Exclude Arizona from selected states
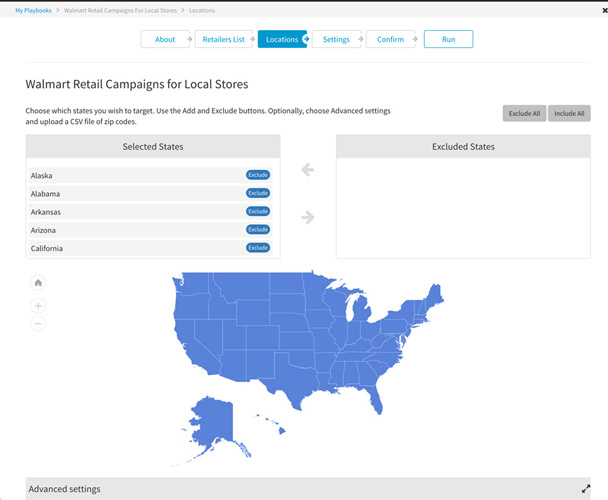Image resolution: width=608 pixels, height=500 pixels. coord(258,230)
